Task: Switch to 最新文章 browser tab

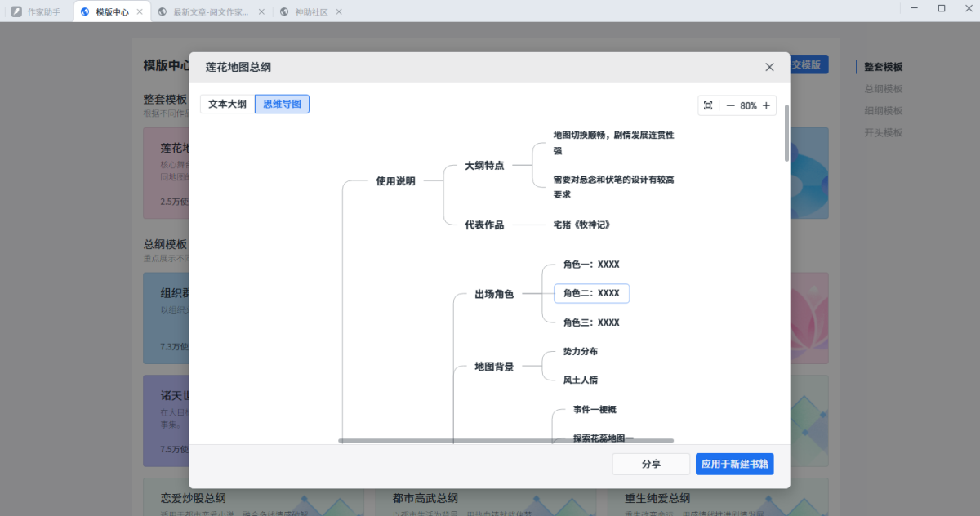Action: click(210, 12)
